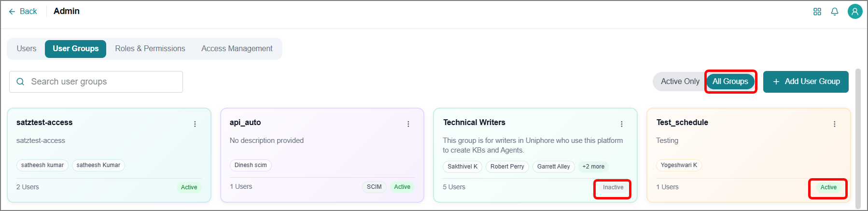Open the notifications bell
The image size is (868, 211).
coord(835,12)
